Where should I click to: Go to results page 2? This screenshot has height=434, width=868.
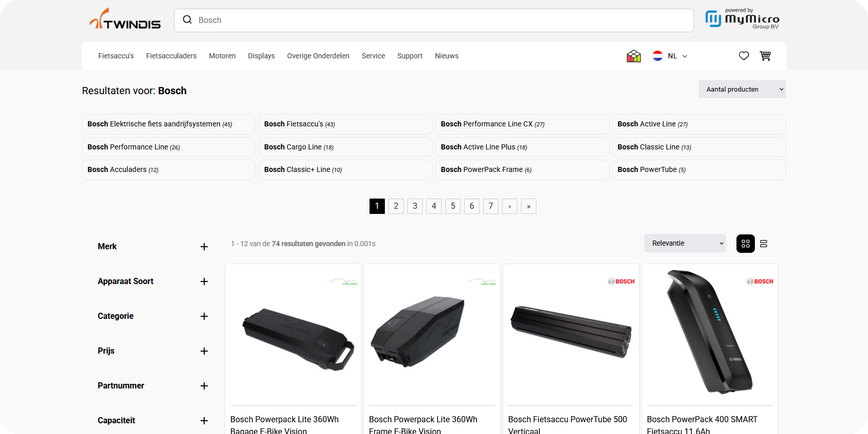click(x=396, y=206)
